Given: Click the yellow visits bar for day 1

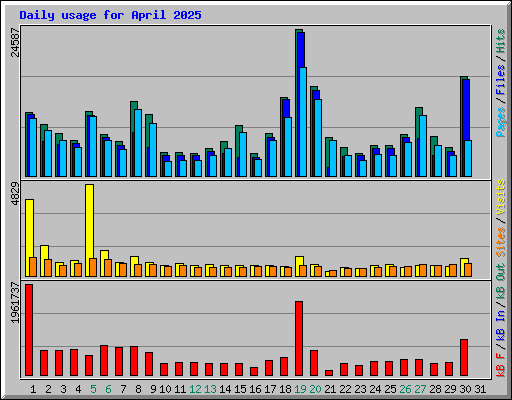Looking at the screenshot, I should point(29,238).
